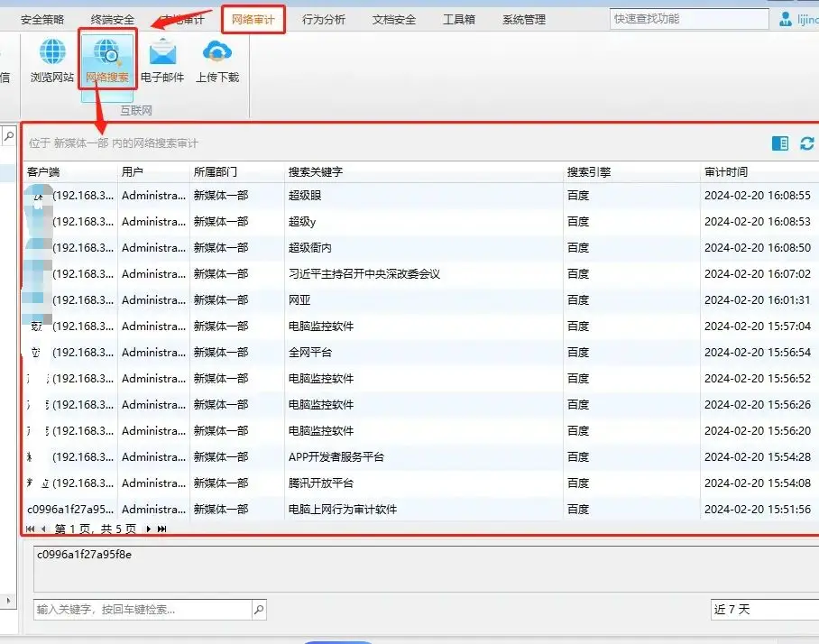Open the 系统管理 tab

(524, 20)
